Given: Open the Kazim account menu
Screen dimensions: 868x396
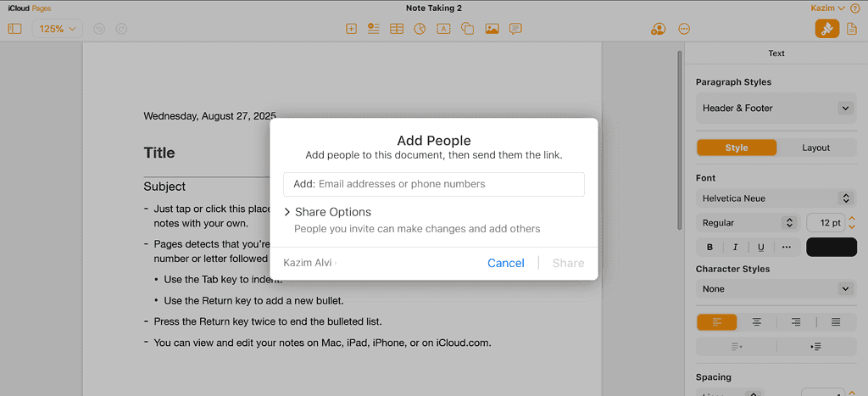Looking at the screenshot, I should pos(828,8).
